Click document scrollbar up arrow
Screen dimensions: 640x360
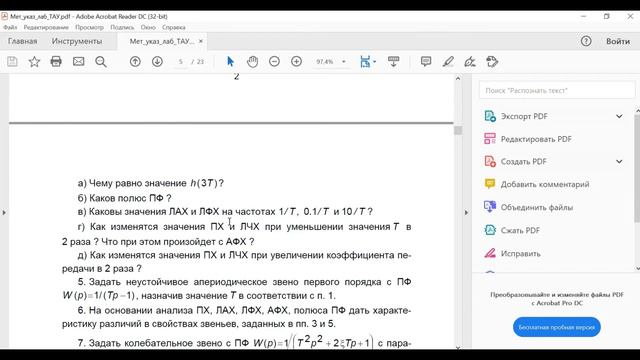pos(458,78)
